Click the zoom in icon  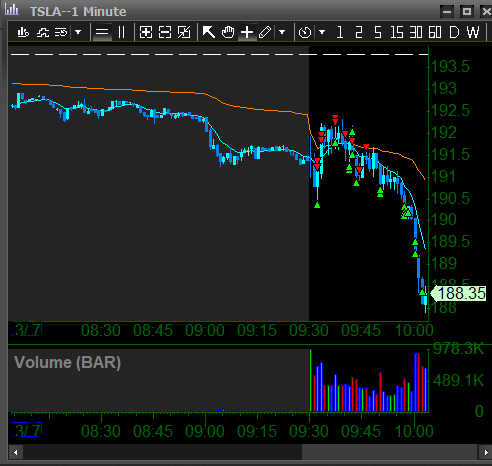tap(146, 32)
